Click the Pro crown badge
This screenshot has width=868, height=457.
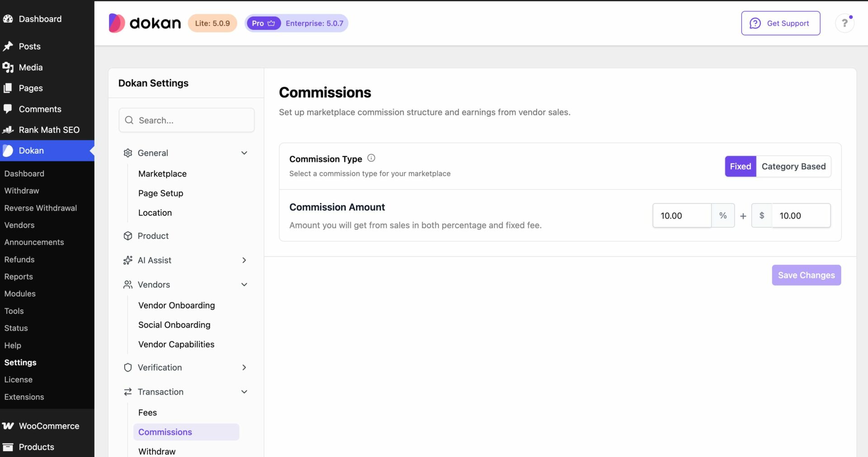(x=264, y=23)
